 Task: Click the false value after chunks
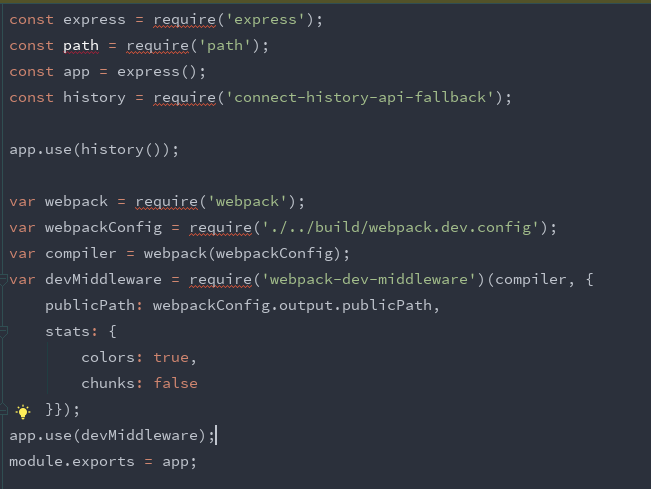(x=176, y=383)
